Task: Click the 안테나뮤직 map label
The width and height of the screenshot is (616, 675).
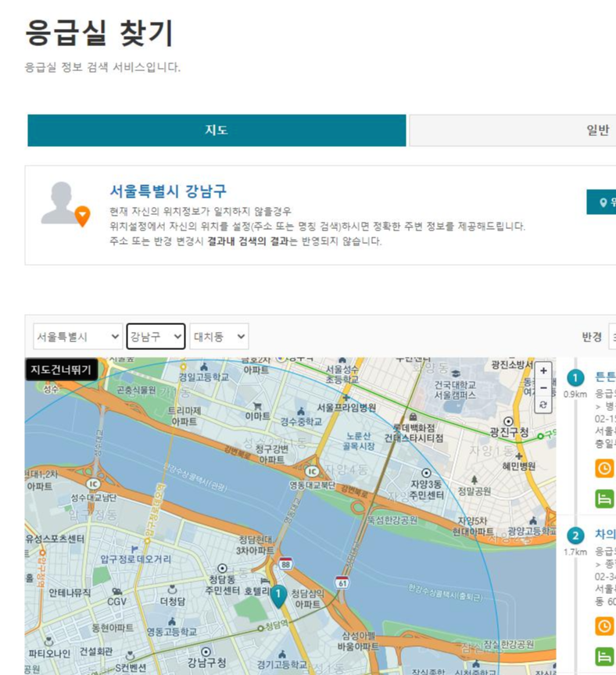Action: (x=70, y=593)
